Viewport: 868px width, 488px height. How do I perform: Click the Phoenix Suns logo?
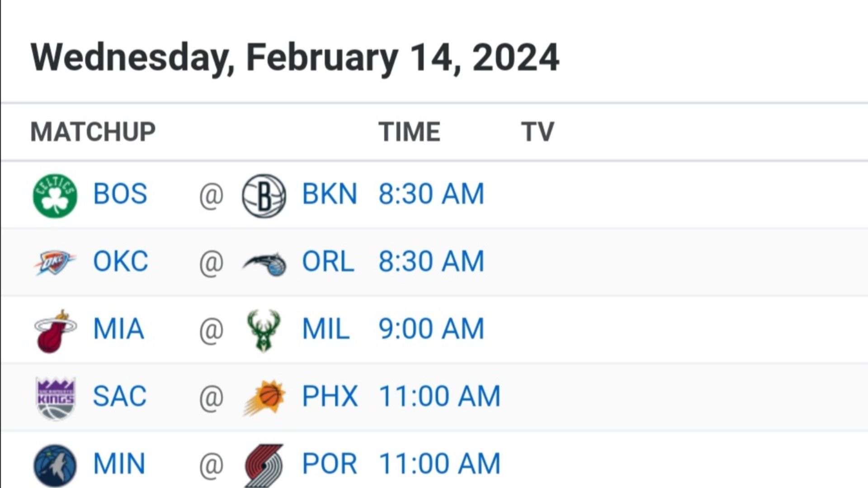265,397
